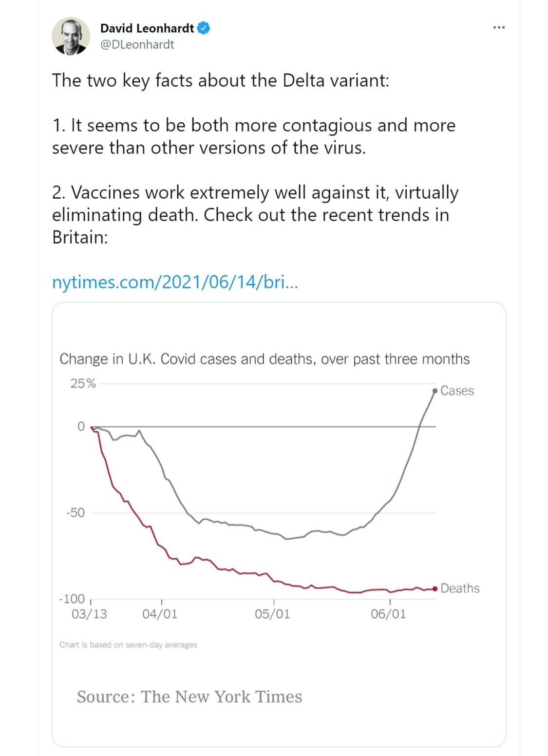Screen dimensions: 548x756
Task: Click the David Leonhardt display name
Action: (x=147, y=28)
